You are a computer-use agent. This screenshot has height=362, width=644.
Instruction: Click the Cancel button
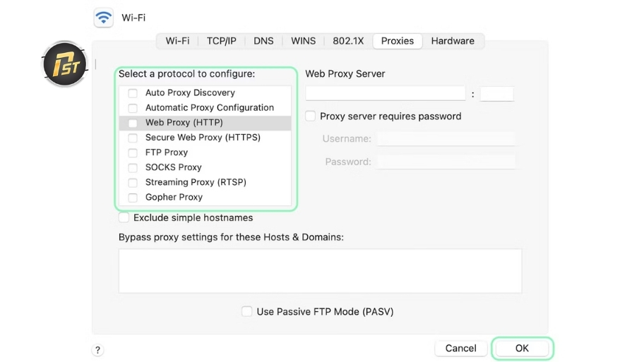click(x=461, y=349)
